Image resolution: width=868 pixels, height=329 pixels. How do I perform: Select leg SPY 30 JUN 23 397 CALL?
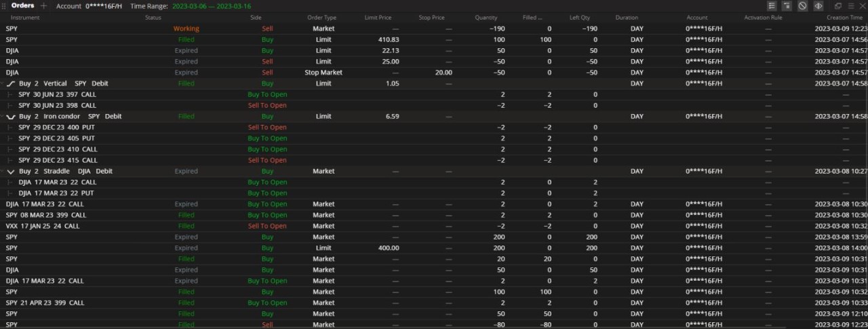click(57, 94)
